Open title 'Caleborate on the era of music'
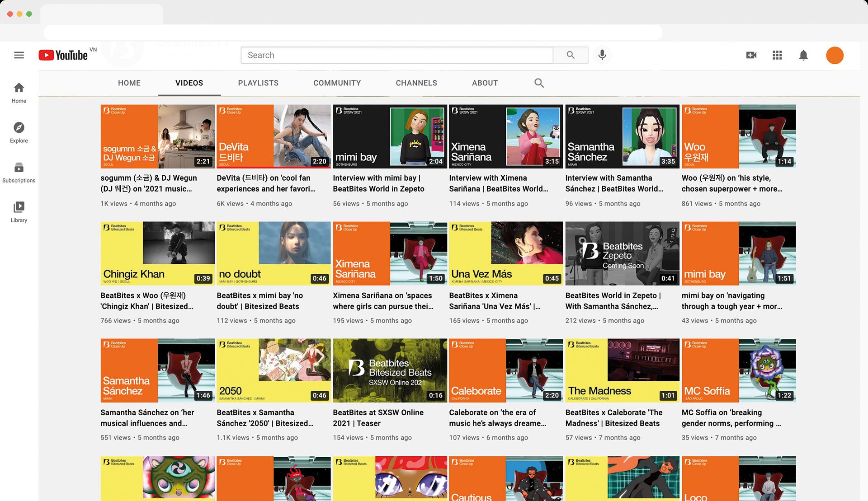This screenshot has height=501, width=868. pyautogui.click(x=497, y=418)
